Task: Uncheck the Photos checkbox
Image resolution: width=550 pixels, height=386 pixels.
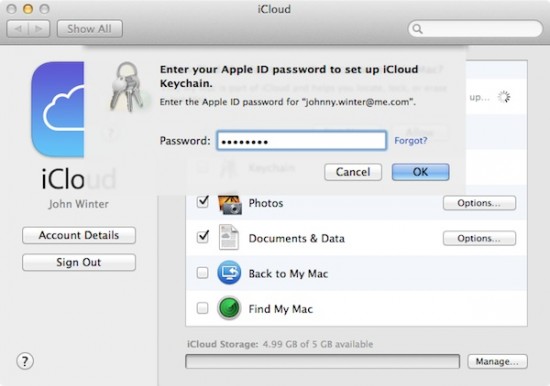Action: coord(202,201)
